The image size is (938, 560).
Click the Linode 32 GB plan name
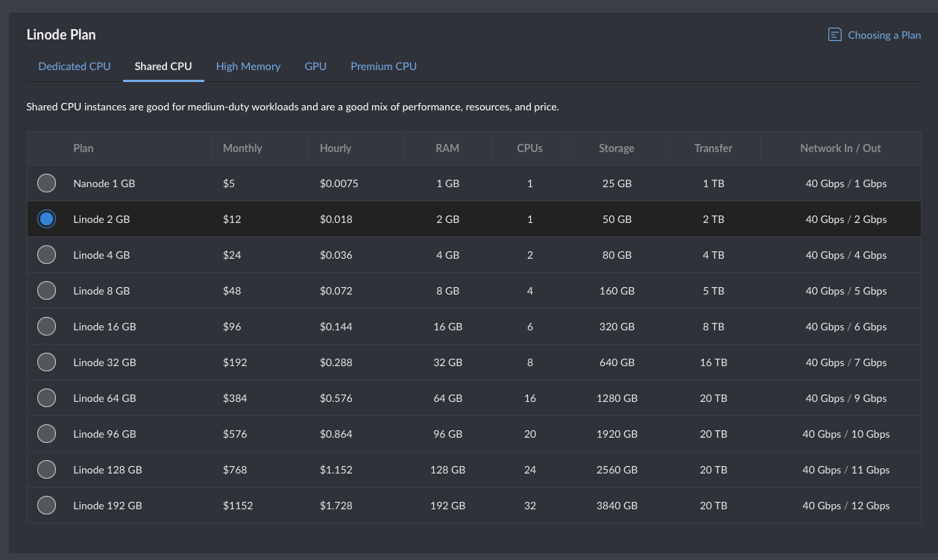pos(104,362)
